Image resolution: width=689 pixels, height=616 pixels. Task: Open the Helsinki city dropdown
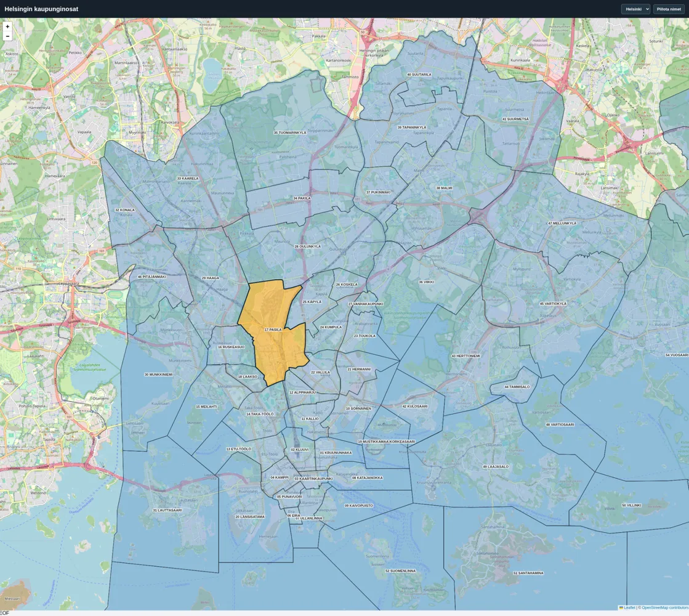pos(635,9)
